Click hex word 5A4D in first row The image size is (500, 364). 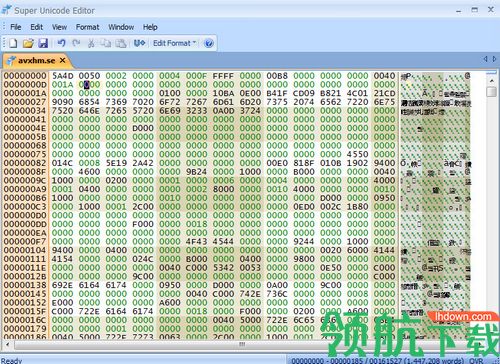(x=62, y=76)
